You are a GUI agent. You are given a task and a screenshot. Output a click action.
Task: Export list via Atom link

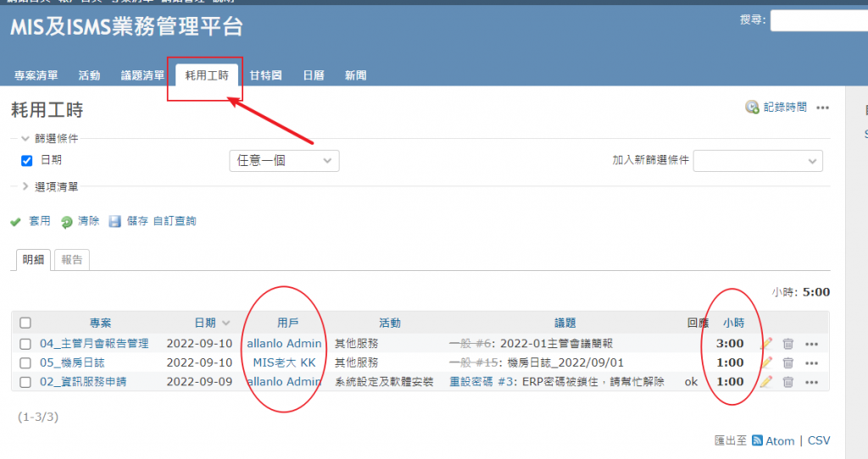coord(780,440)
